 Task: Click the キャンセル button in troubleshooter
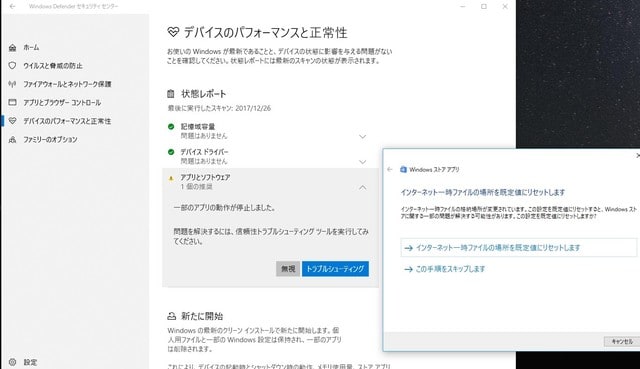click(x=621, y=342)
